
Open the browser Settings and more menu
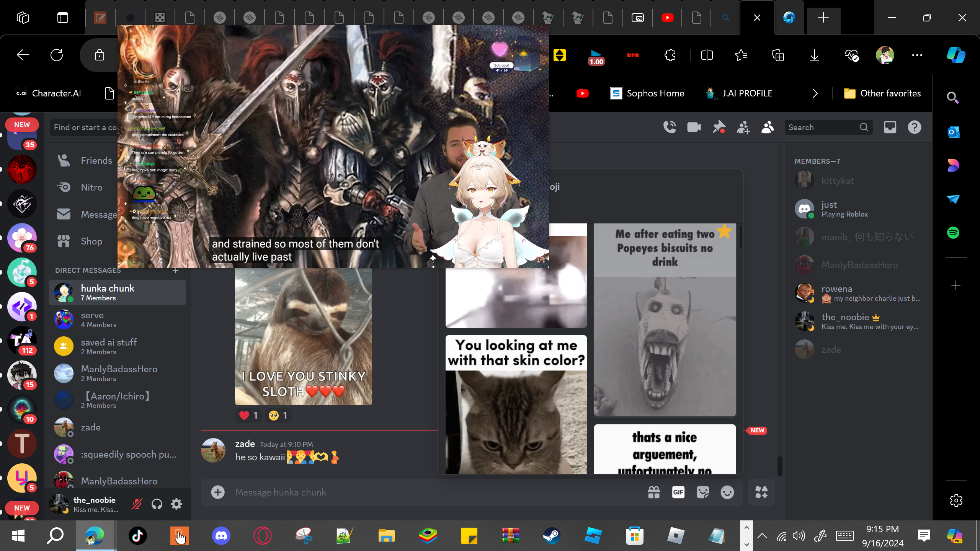point(917,55)
